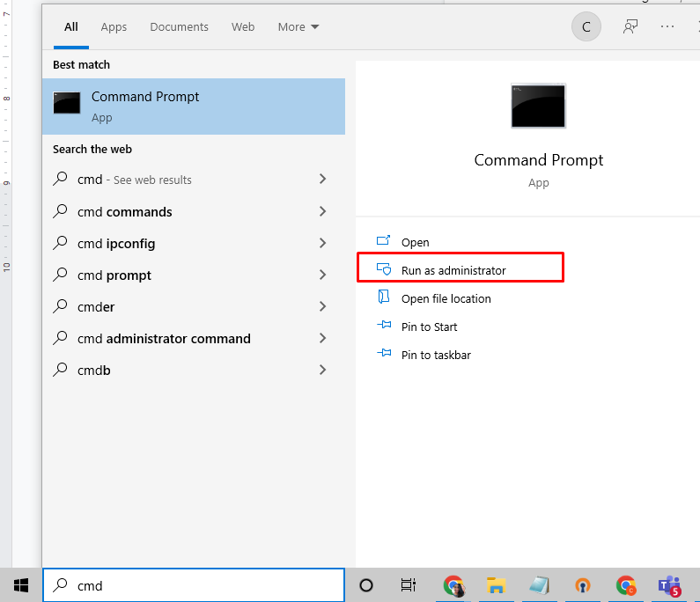
Task: Open Cortana circle icon on taskbar
Action: pos(366,585)
